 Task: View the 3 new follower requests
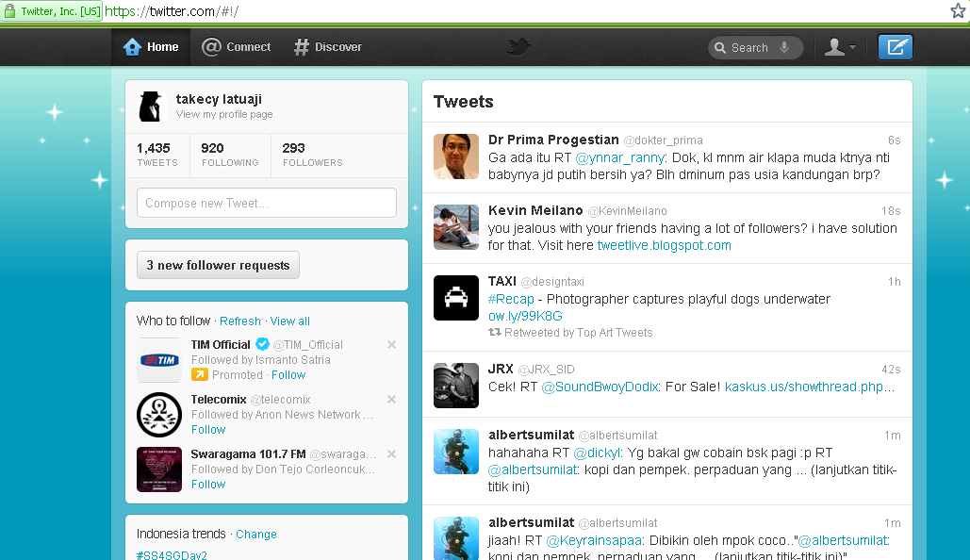pyautogui.click(x=218, y=265)
